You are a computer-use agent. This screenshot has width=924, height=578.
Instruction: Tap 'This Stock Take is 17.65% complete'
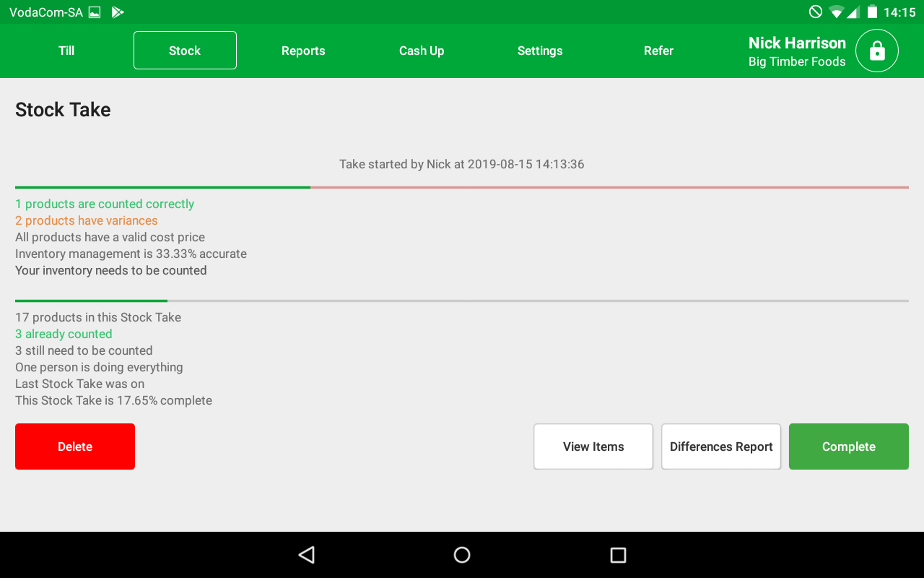click(x=113, y=400)
